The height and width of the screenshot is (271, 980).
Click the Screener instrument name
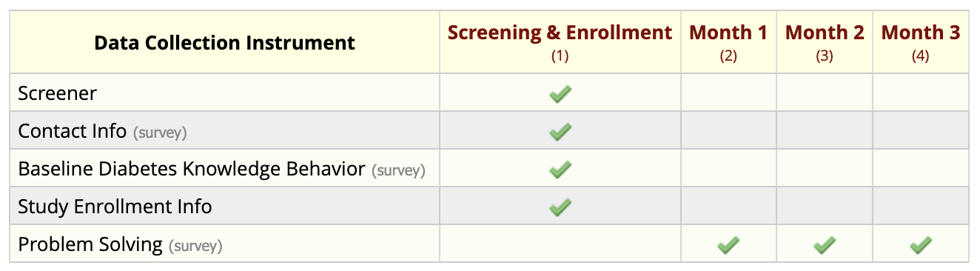(58, 94)
